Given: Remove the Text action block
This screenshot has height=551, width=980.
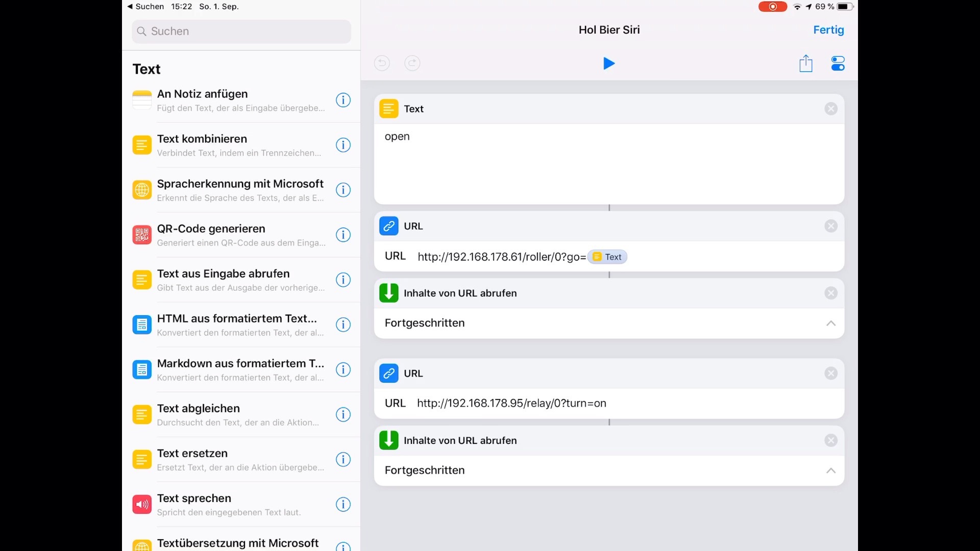Looking at the screenshot, I should click(830, 109).
